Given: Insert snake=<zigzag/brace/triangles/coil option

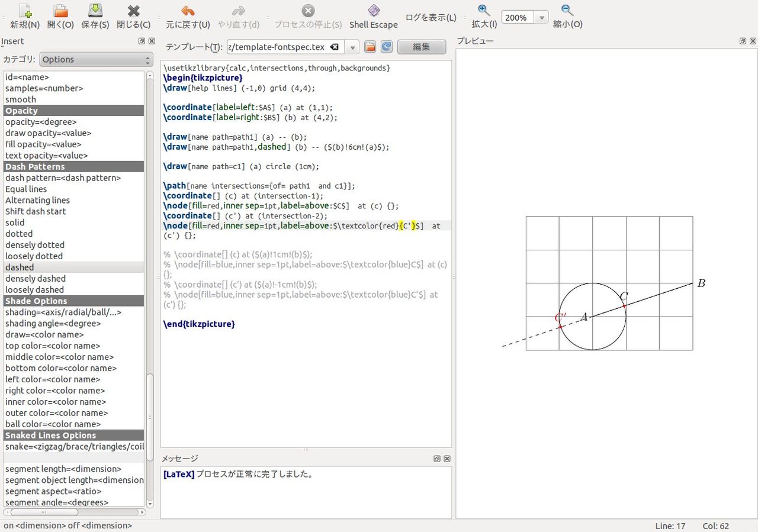Looking at the screenshot, I should 74,447.
